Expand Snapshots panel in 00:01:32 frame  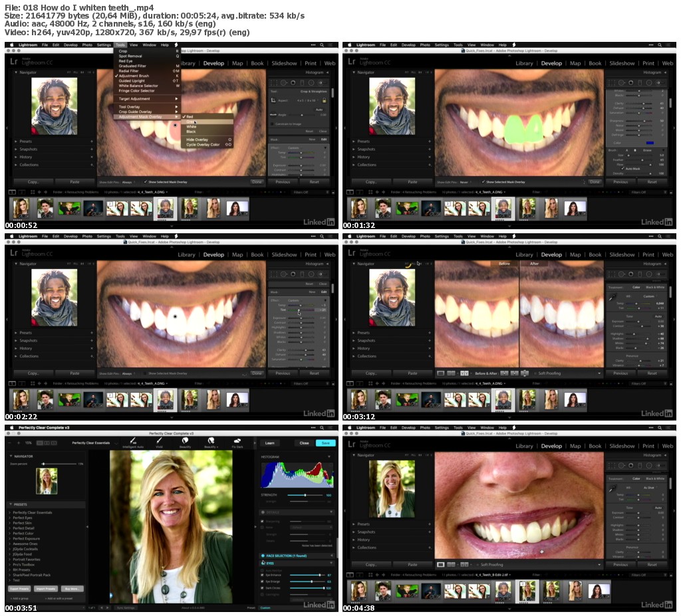(x=354, y=150)
